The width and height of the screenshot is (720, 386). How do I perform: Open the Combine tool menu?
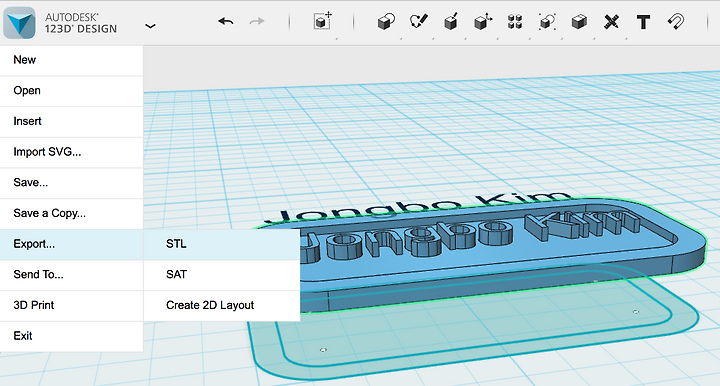coord(579,22)
